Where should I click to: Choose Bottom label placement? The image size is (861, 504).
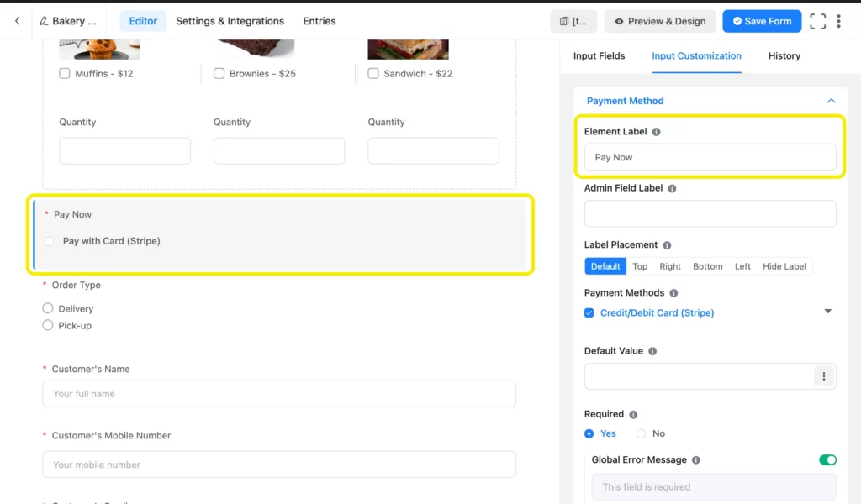tap(707, 266)
